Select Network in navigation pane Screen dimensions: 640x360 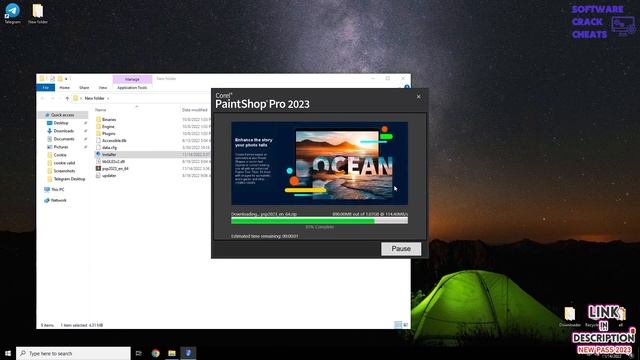pos(58,200)
